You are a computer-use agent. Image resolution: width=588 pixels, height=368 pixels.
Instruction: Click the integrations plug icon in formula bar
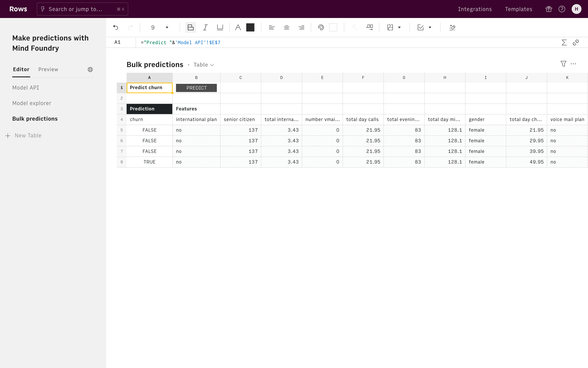tap(576, 43)
